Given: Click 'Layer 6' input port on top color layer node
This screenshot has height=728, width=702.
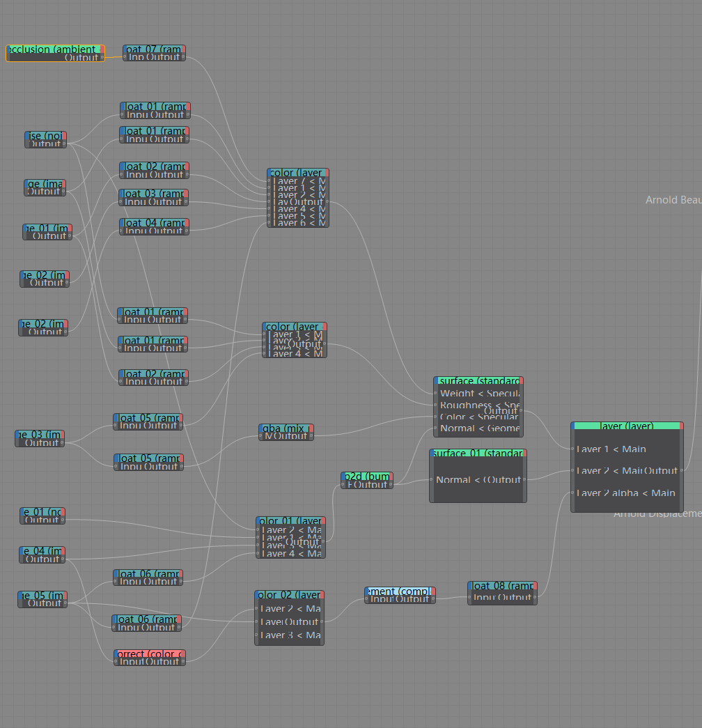Looking at the screenshot, I should tap(269, 223).
